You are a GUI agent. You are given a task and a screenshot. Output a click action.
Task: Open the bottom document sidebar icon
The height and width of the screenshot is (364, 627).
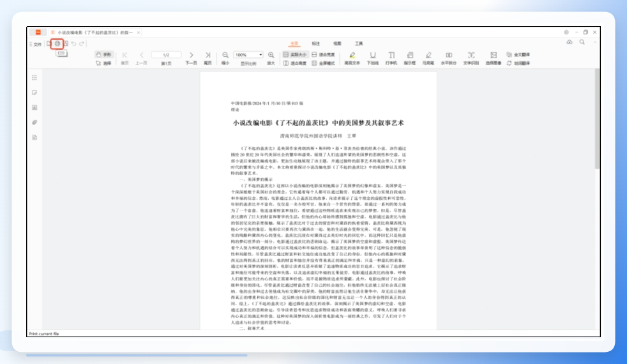tap(34, 137)
